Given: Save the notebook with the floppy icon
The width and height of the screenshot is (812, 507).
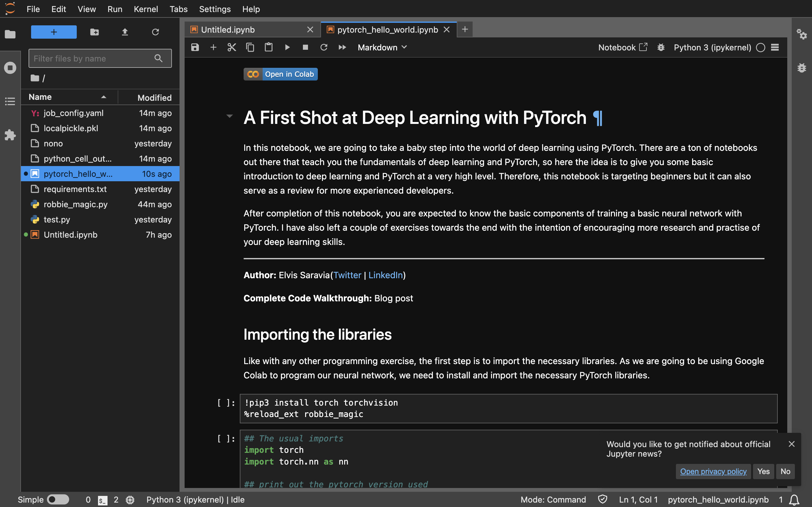Looking at the screenshot, I should point(195,47).
